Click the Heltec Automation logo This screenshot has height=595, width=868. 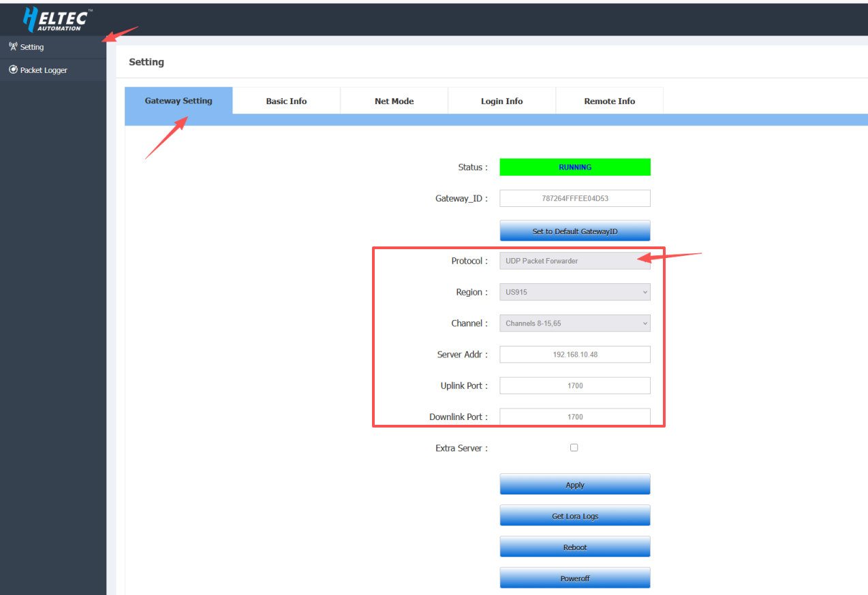[x=57, y=19]
